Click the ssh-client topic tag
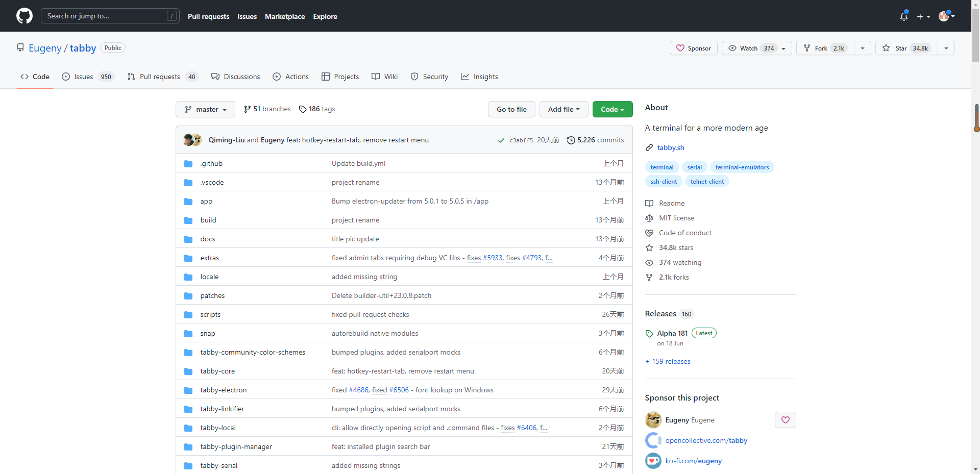Screen dimensions: 980x474 664,182
